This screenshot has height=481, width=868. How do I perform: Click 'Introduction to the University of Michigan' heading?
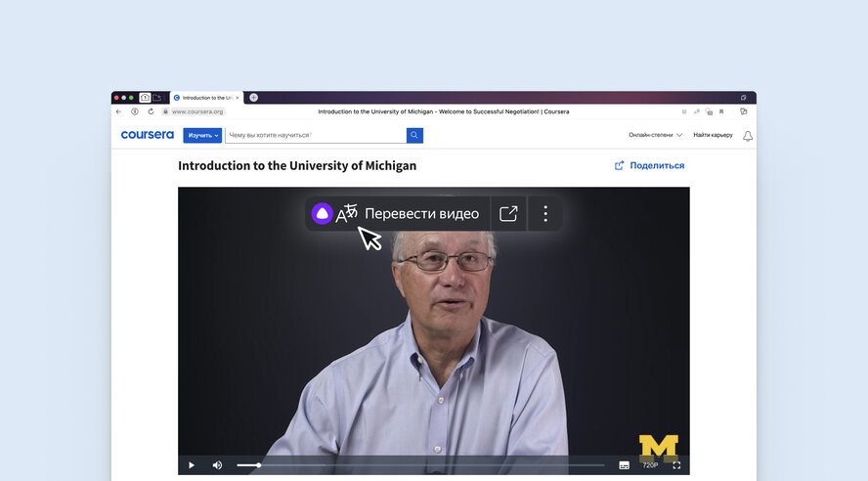(x=297, y=165)
